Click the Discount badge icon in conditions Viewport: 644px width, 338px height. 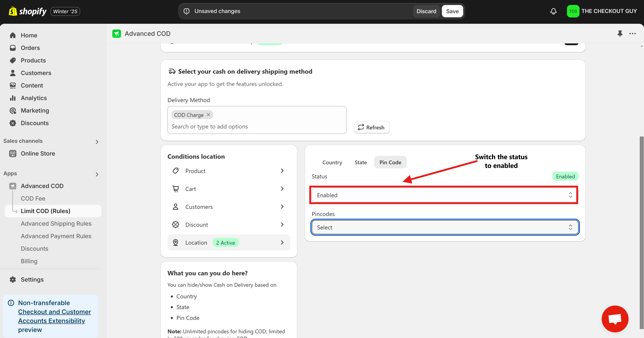tap(176, 225)
